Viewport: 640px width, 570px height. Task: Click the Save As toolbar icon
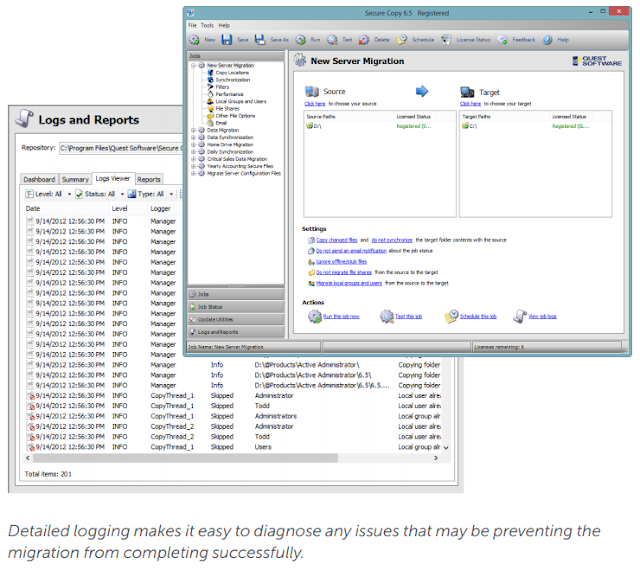[x=260, y=40]
